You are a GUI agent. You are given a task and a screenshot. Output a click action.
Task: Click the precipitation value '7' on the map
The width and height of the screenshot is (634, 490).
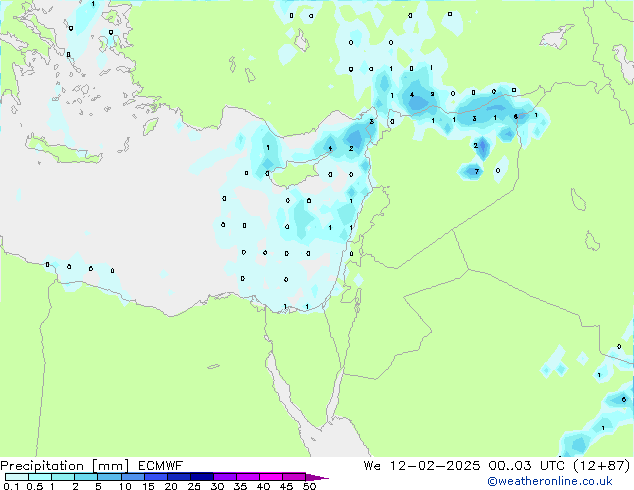(477, 171)
